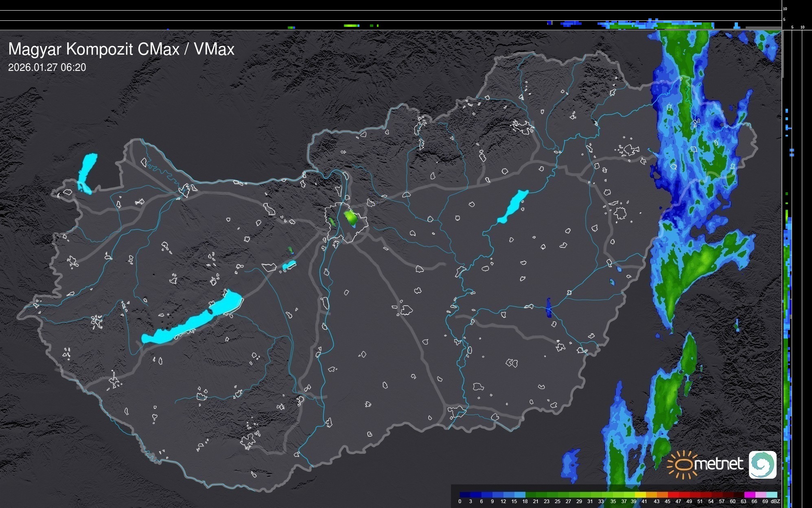Viewport: 812px width, 508px height.
Task: Click the metnet wordmark text
Action: tap(719, 464)
